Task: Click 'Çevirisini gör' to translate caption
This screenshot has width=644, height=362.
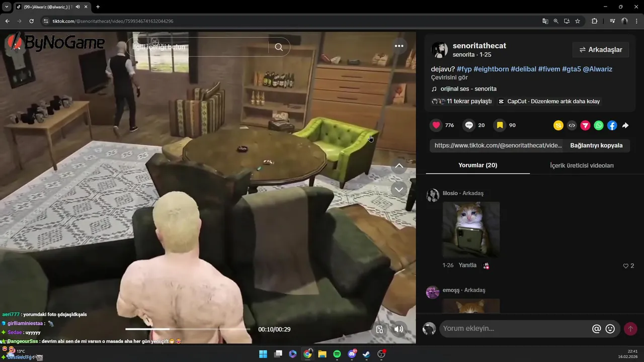Action: coord(449,77)
